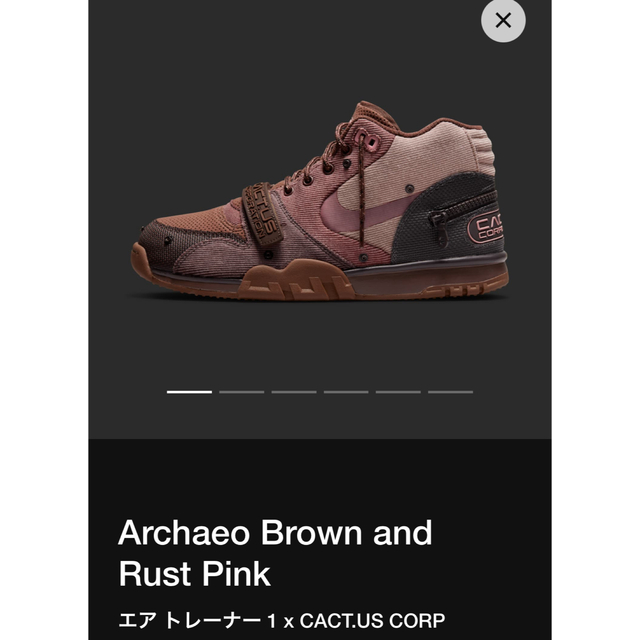Screen dimensions: 640x640
Task: Click the エア トレーナー 1 x CACT.US CORP subtitle
Action: (x=282, y=621)
